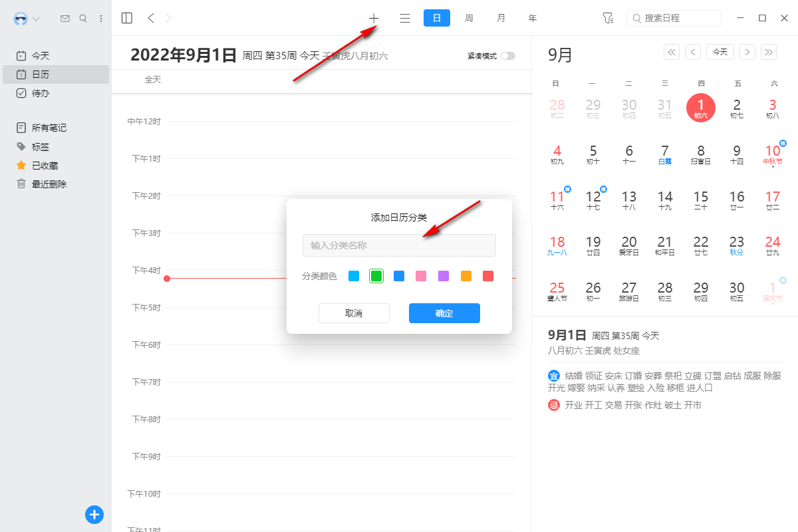Screen dimensions: 798x532
Task: Select September 23 秋分 in mini calendar
Action: [x=737, y=245]
